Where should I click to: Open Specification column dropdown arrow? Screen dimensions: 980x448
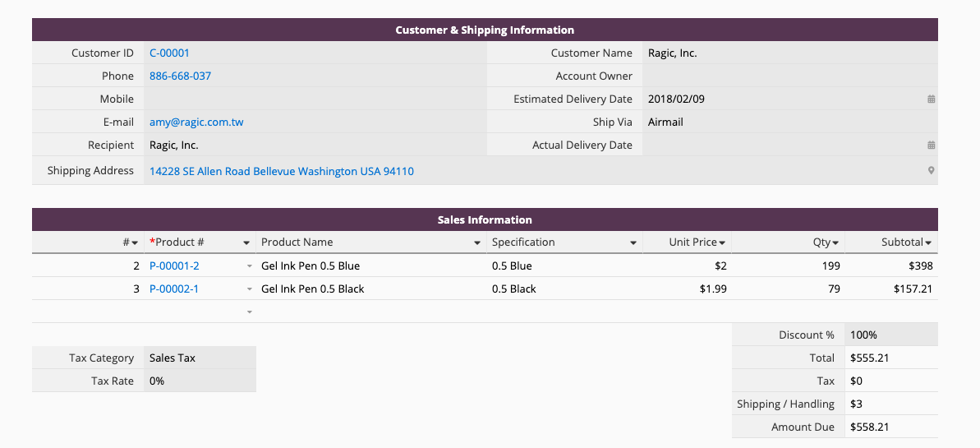[x=633, y=243]
